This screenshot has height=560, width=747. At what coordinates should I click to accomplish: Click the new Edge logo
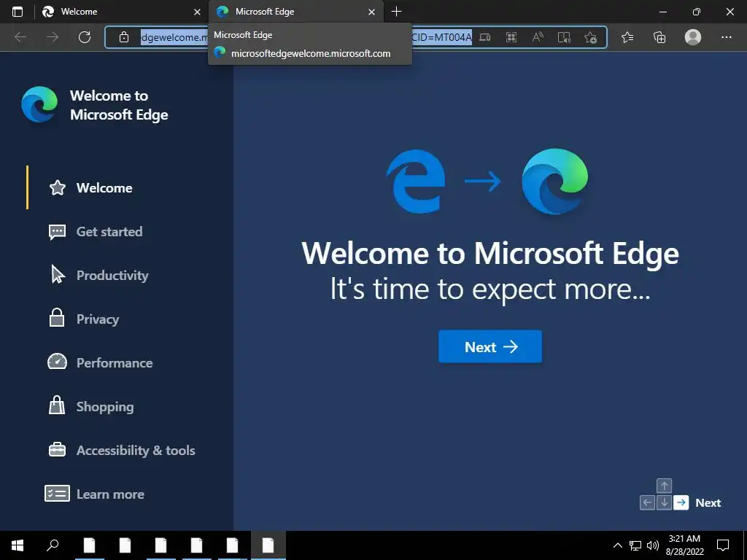[x=555, y=181]
